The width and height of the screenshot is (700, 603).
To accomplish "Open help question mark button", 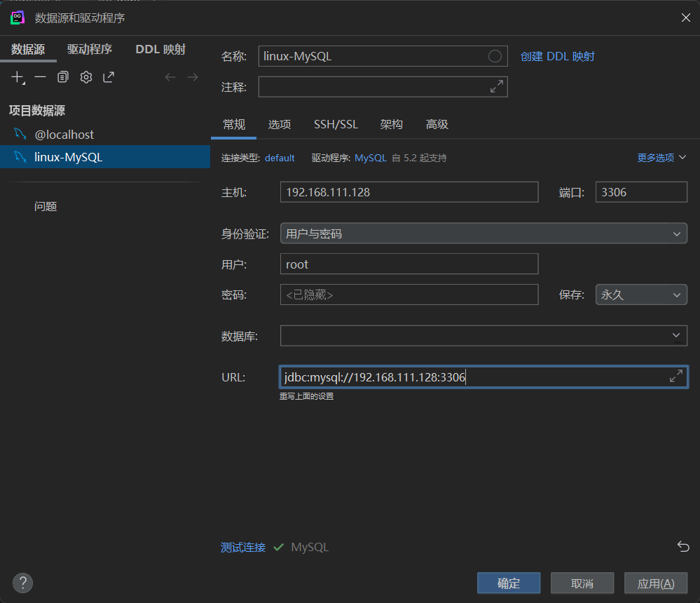I will (22, 583).
